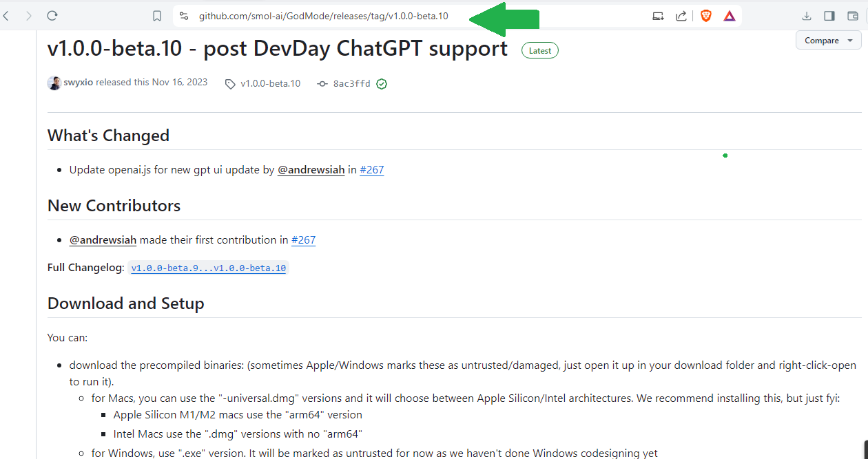Click the 'New Contributors' heading
The width and height of the screenshot is (868, 459).
[x=114, y=206]
